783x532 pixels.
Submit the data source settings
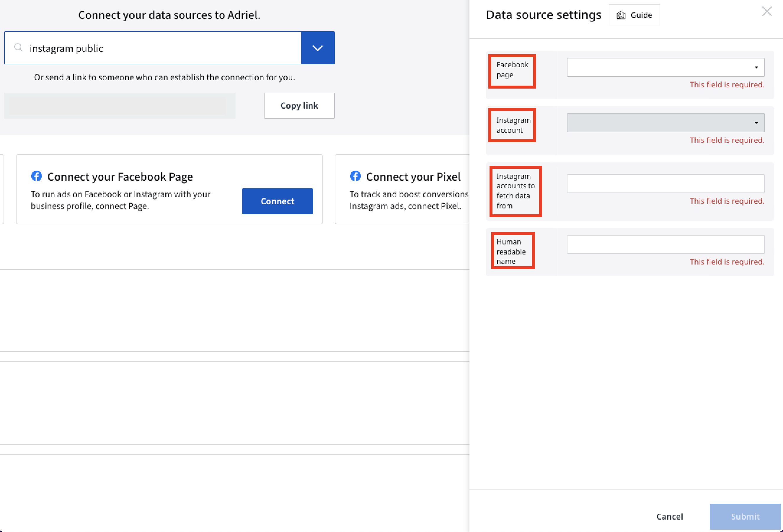point(745,517)
